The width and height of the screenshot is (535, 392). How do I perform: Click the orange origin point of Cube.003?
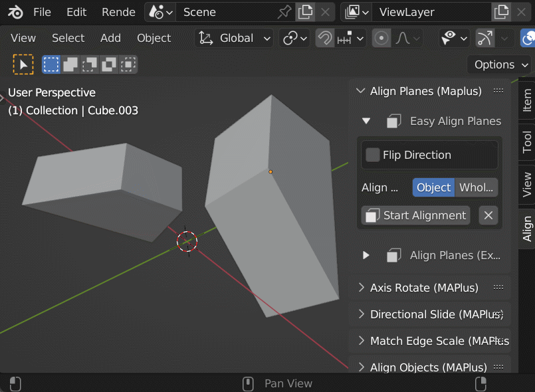(x=270, y=172)
